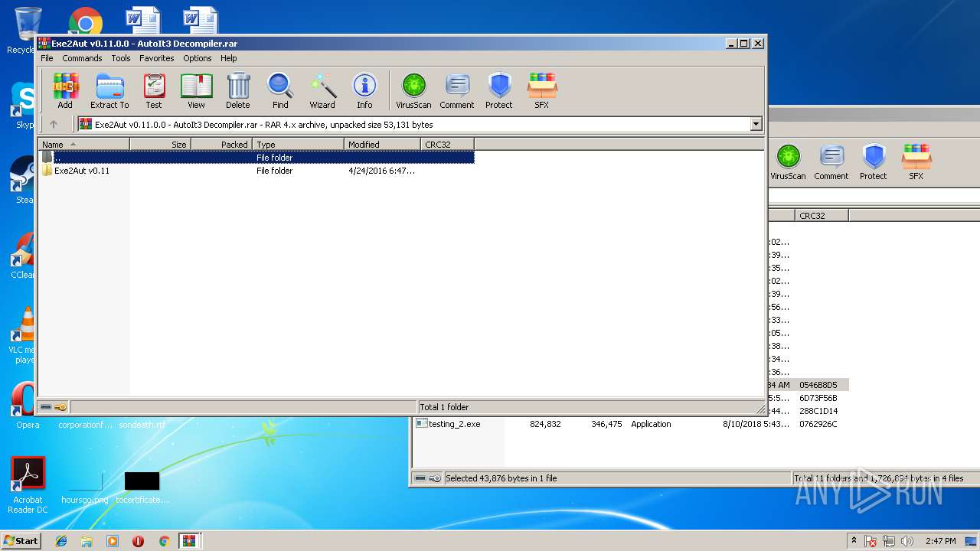Click the Add toolbar icon

tap(65, 91)
